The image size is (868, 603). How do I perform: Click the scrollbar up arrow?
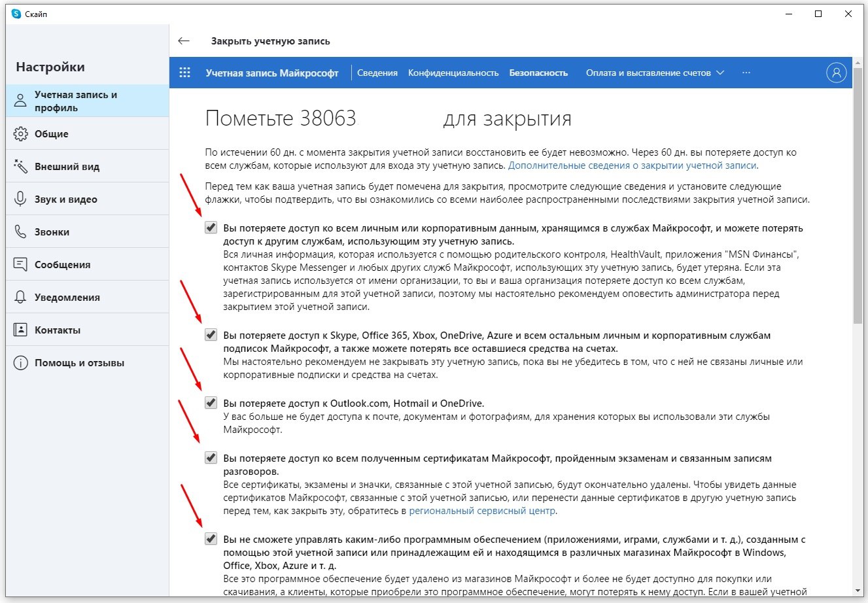pyautogui.click(x=858, y=62)
